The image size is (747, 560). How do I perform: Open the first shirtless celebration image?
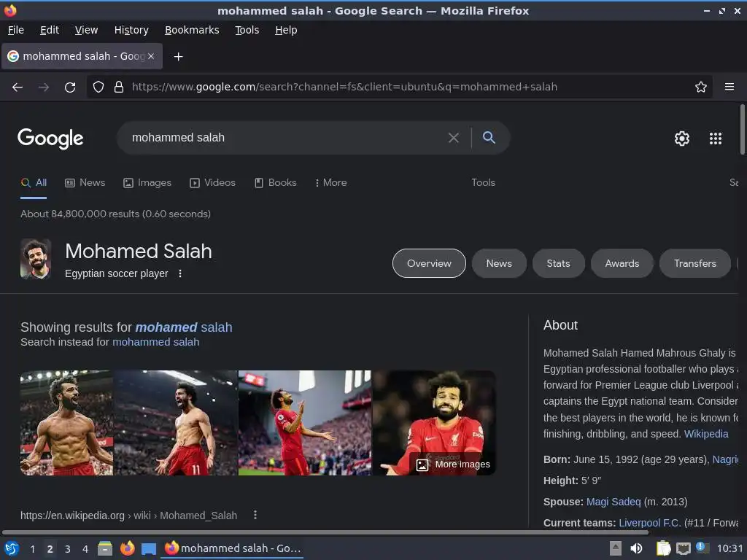(66, 423)
